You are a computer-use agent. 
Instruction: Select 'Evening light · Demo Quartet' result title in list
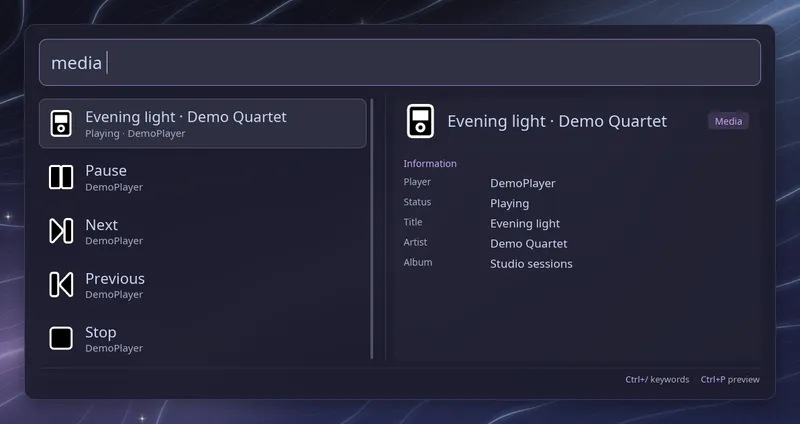pyautogui.click(x=186, y=117)
